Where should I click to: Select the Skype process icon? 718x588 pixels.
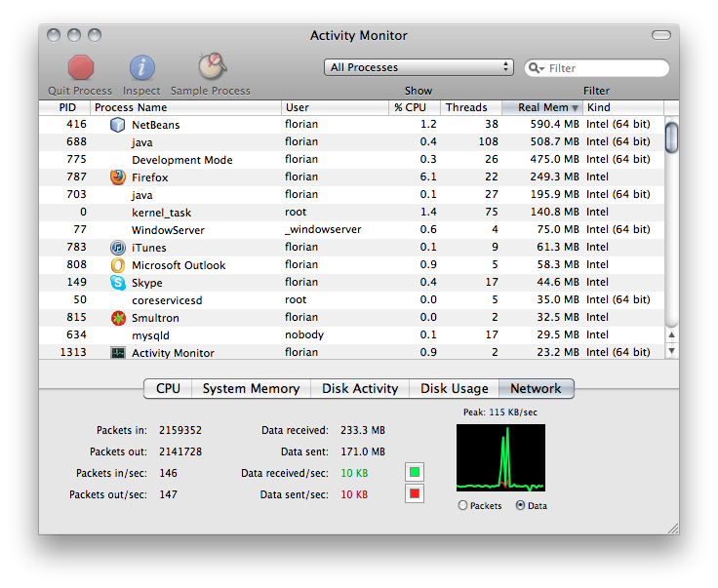[118, 283]
